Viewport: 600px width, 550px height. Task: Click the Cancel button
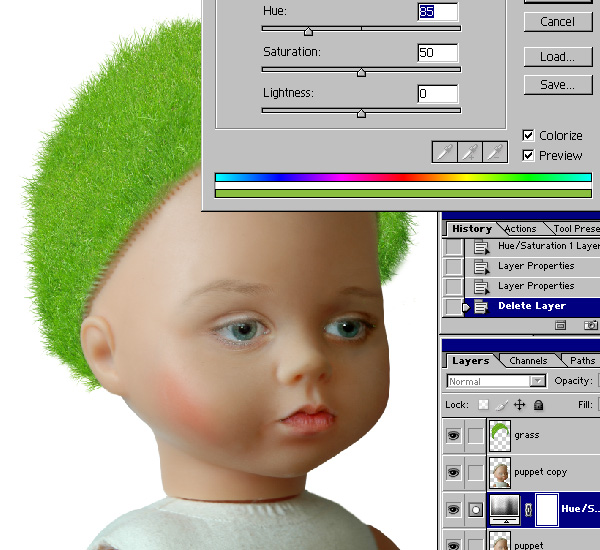click(558, 22)
